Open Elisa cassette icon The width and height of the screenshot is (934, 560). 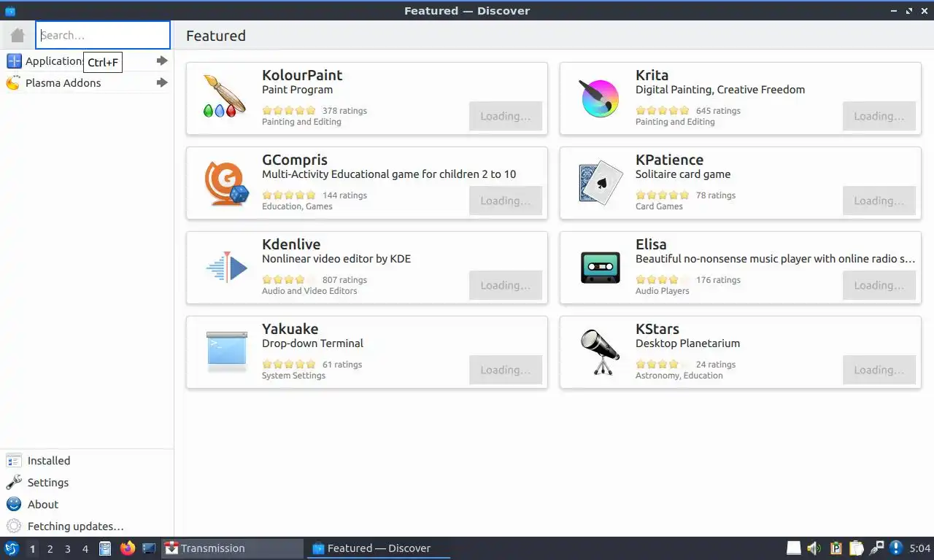pos(601,268)
